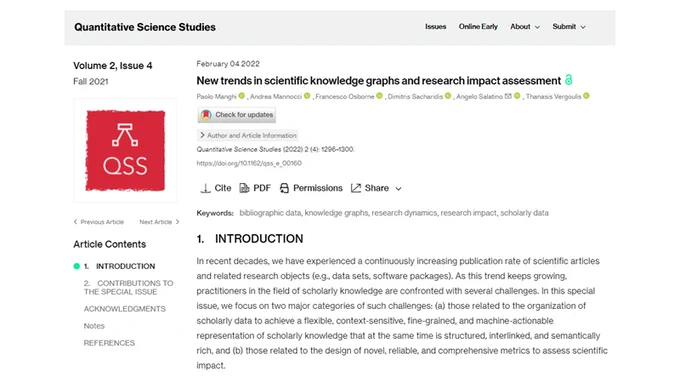The image size is (680, 383).
Task: Click Paolo Manghi's ORCID icon
Action: click(x=242, y=96)
